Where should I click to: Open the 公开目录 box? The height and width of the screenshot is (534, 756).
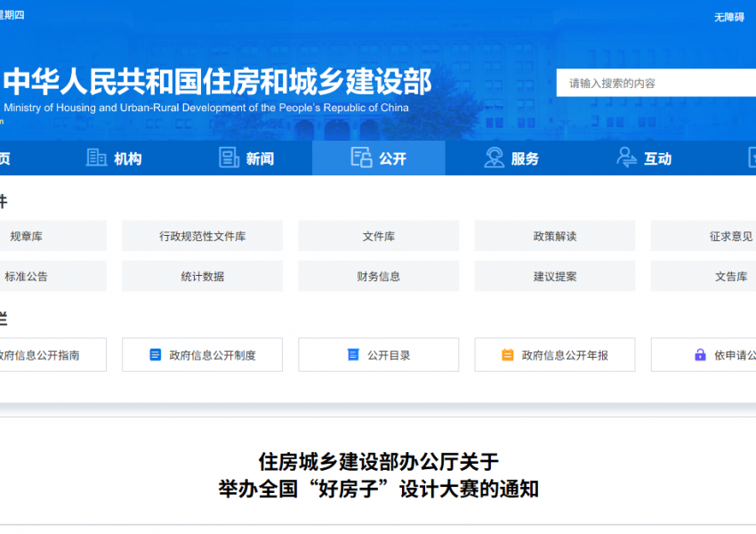click(x=379, y=355)
